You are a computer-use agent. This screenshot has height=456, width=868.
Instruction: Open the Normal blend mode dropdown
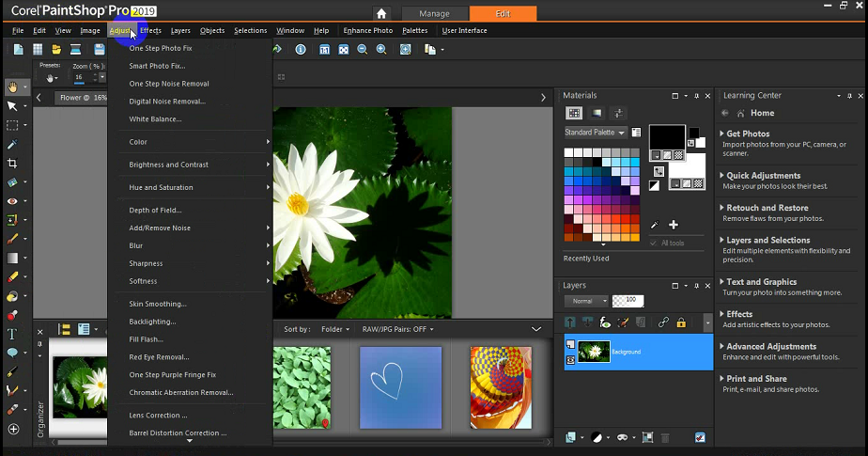(586, 301)
